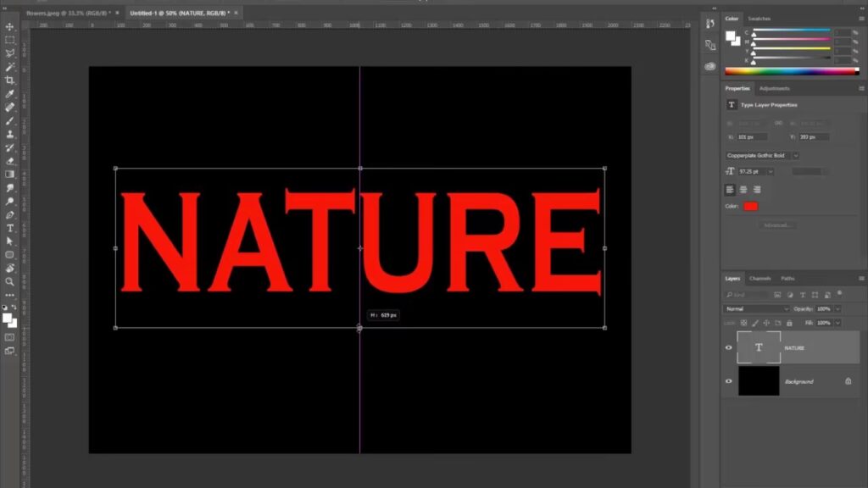Open the font family dropdown

coord(795,156)
